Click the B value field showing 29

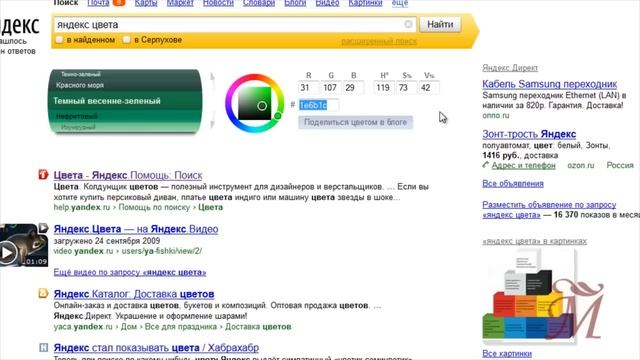[x=353, y=88]
